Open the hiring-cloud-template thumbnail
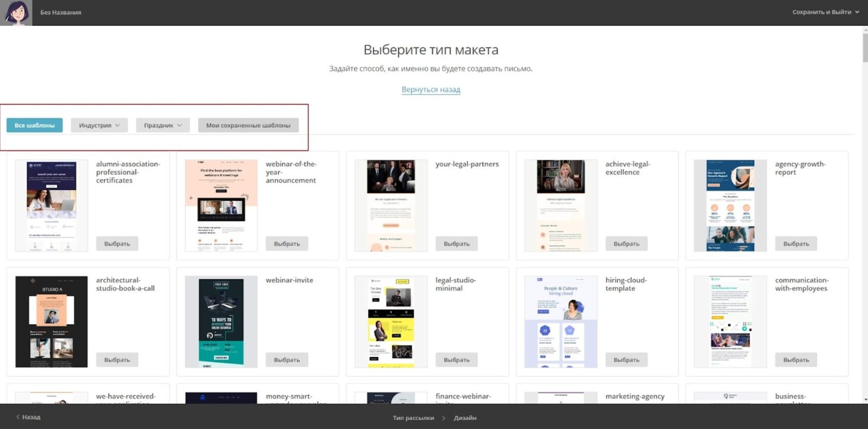This screenshot has width=868, height=429. [561, 322]
